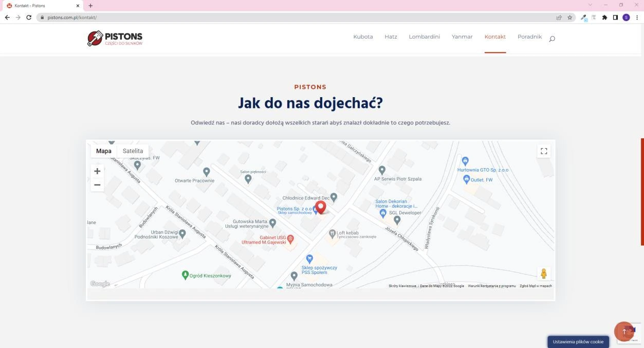Open the tab search dropdown arrow
The image size is (644, 348).
coord(590,5)
